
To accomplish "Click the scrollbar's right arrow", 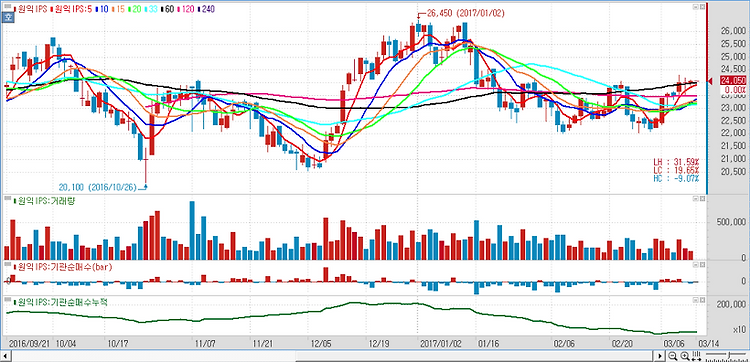I will pyautogui.click(x=660, y=356).
